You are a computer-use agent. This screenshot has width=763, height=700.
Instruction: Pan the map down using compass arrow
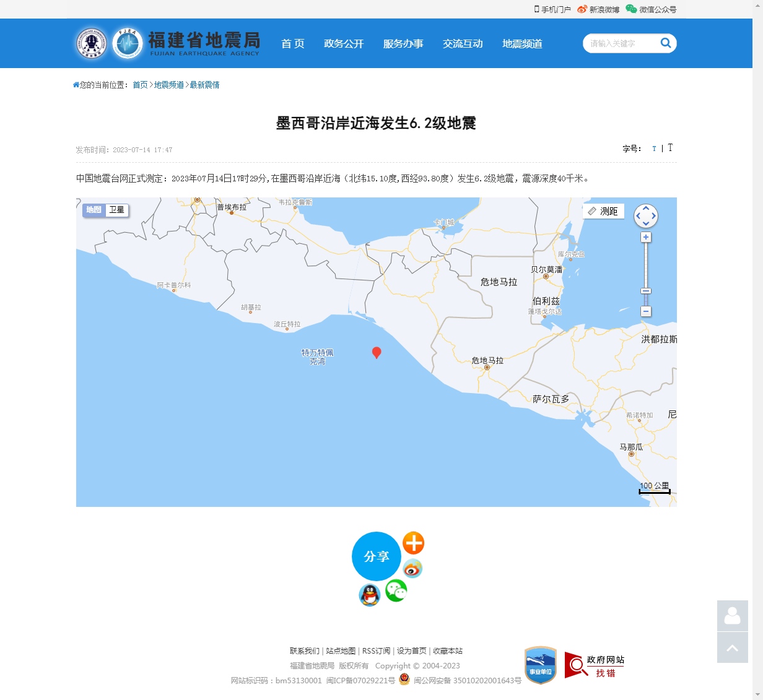coord(646,224)
